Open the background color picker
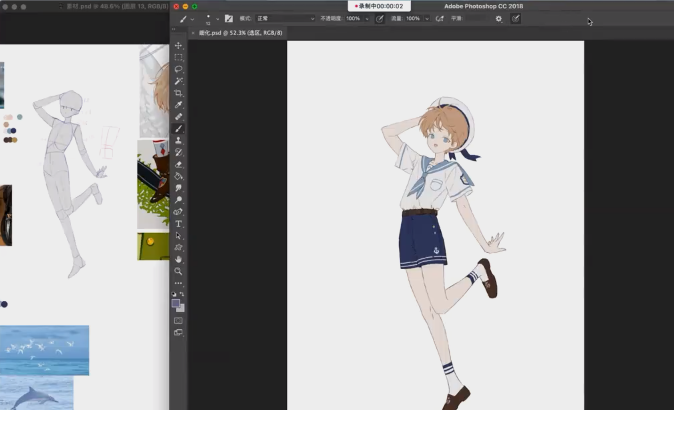The image size is (674, 433). (182, 309)
